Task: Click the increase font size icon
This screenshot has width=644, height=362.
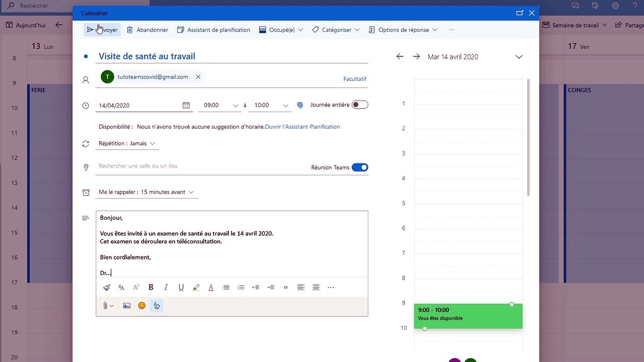Action: (136, 288)
